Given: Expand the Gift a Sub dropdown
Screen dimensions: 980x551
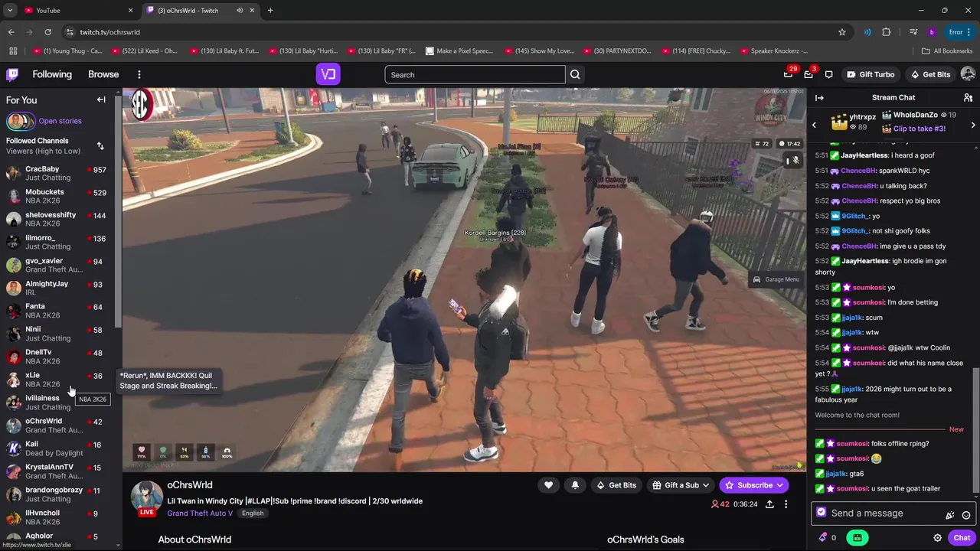Looking at the screenshot, I should pos(681,485).
